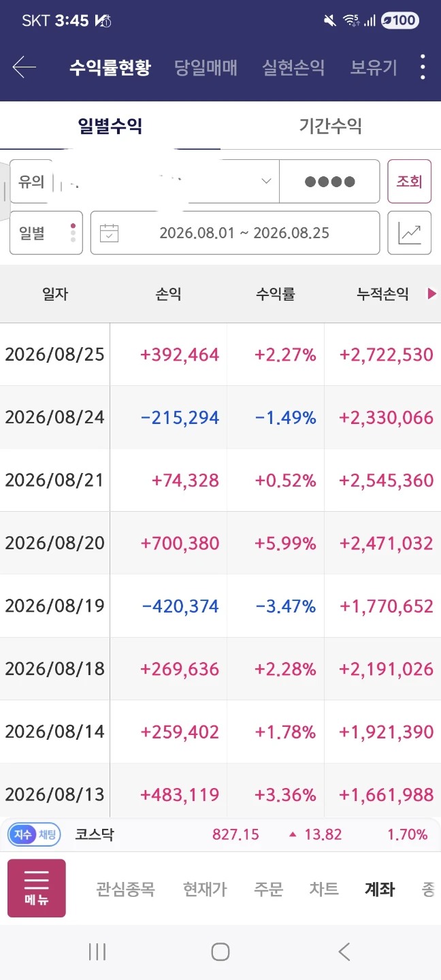Toggle the 지수 채팅 switch
Image resolution: width=441 pixels, height=980 pixels.
click(35, 834)
